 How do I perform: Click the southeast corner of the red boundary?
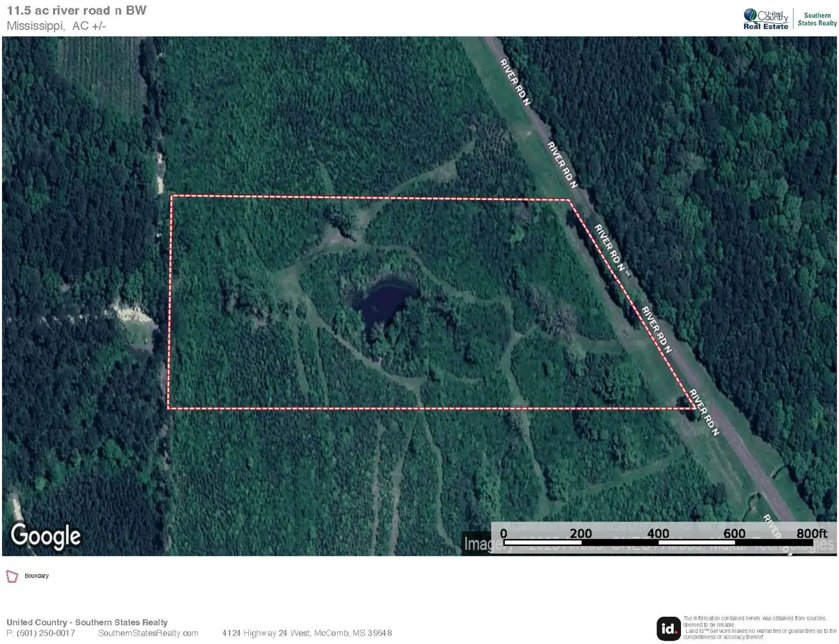[694, 407]
